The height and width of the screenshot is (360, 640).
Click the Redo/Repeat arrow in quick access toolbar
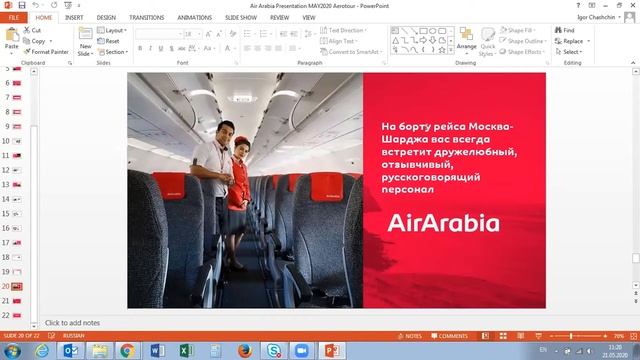[54, 5]
